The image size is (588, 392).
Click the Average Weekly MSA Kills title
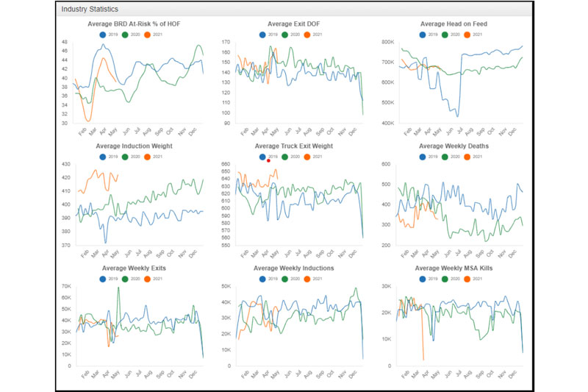tap(453, 268)
